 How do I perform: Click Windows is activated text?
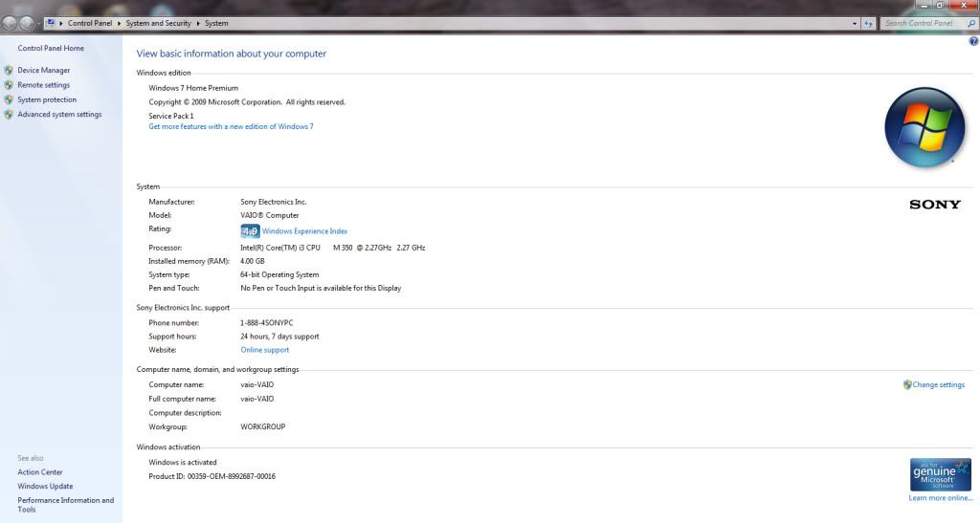(183, 463)
